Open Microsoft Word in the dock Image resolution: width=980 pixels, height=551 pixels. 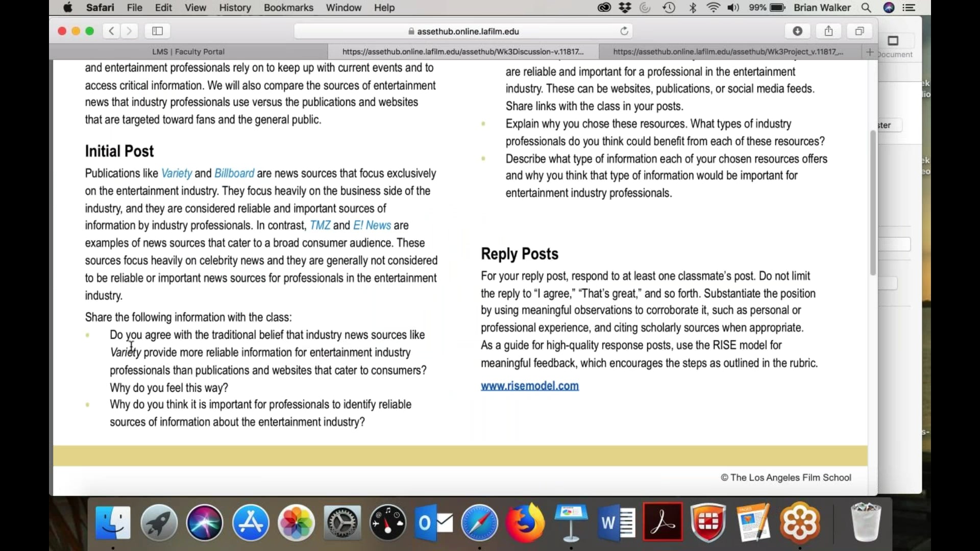click(x=617, y=522)
